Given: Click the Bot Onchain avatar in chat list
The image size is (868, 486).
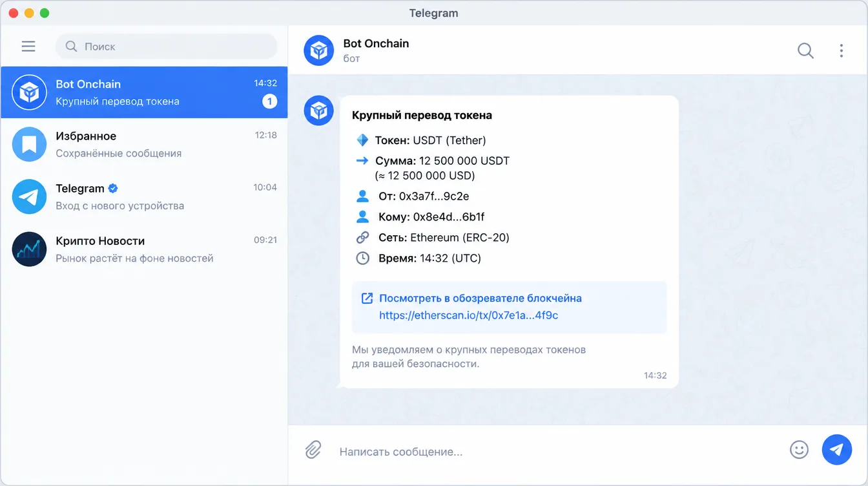Looking at the screenshot, I should click(29, 92).
